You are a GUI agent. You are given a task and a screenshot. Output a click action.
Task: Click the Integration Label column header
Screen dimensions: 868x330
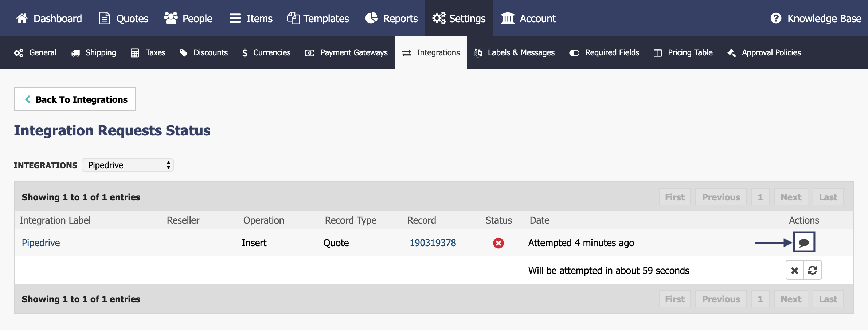point(55,220)
